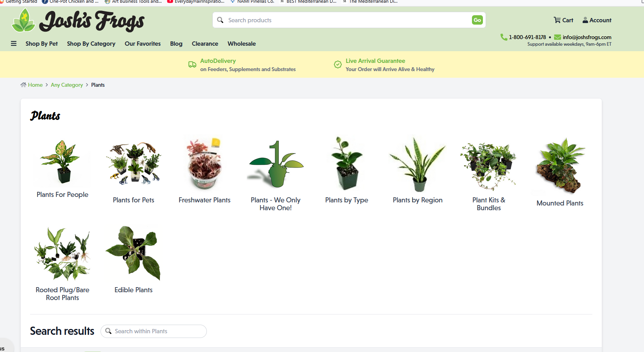
Task: Click the AutoDelivery truck icon
Action: coord(192,64)
